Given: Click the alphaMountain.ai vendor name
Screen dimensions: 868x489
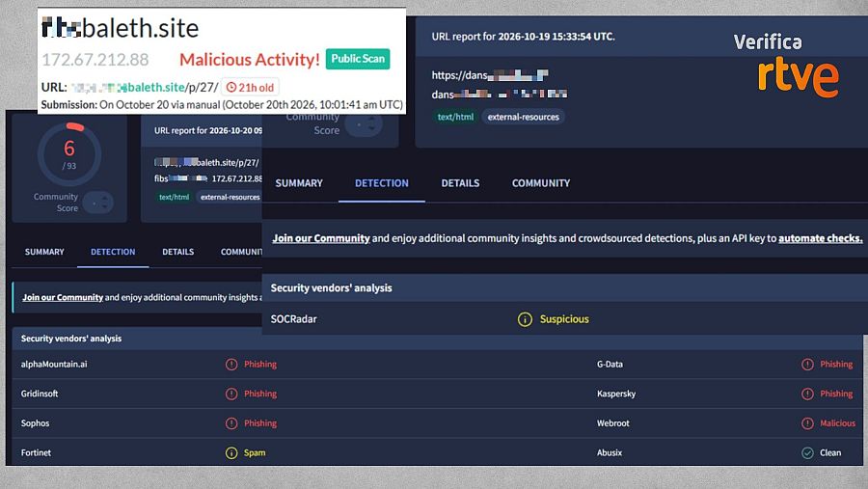Looking at the screenshot, I should (x=54, y=365).
